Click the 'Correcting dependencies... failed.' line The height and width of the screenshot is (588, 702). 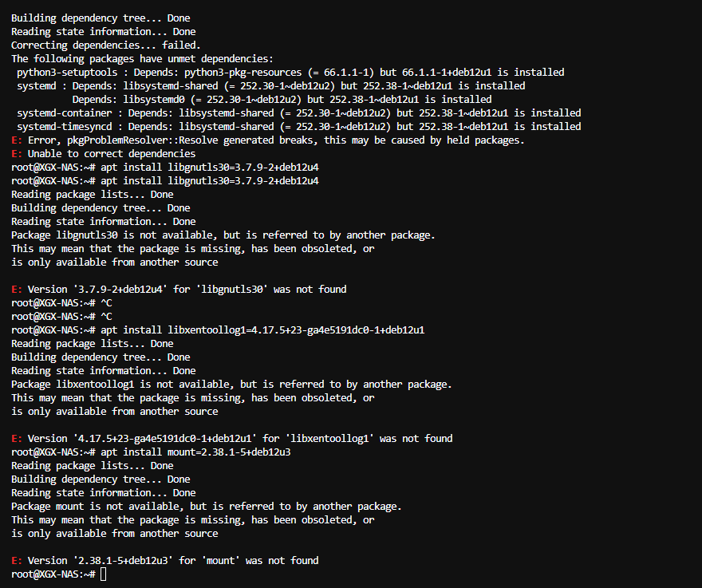(x=106, y=45)
